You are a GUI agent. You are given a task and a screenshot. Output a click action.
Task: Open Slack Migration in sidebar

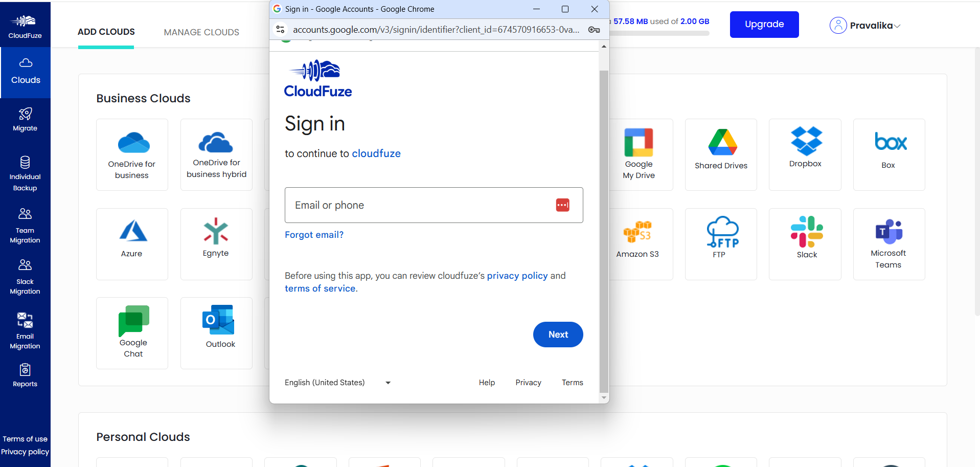coord(25,277)
